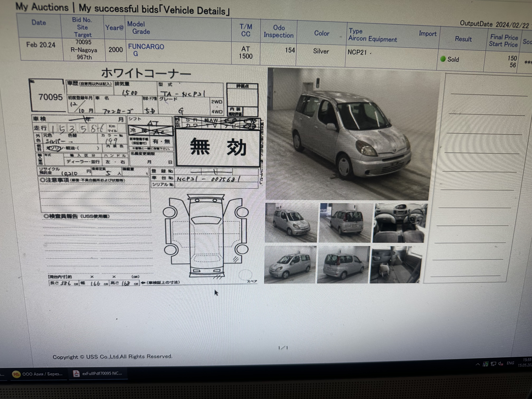Click the final price value '150'
The height and width of the screenshot is (399, 532).
512,58
